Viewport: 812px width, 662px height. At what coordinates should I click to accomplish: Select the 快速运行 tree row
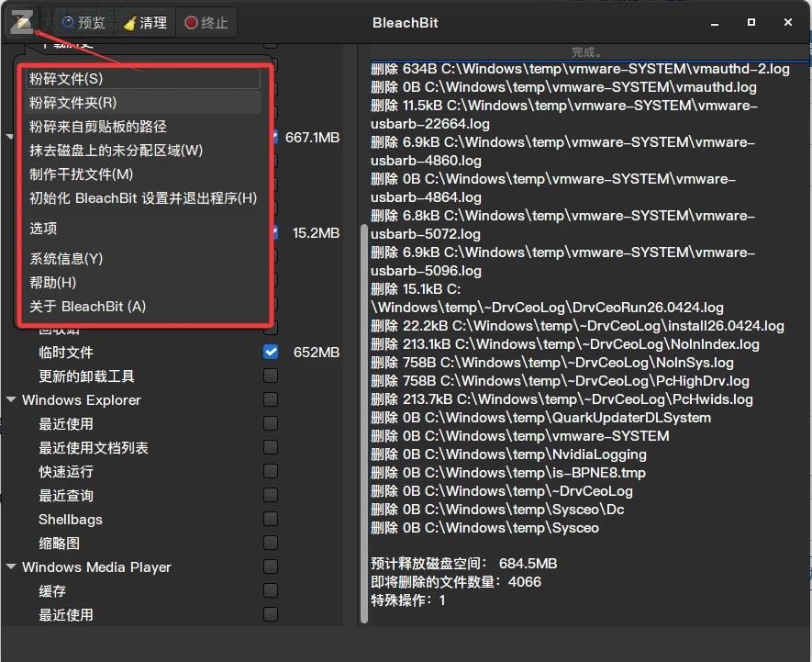click(172, 471)
